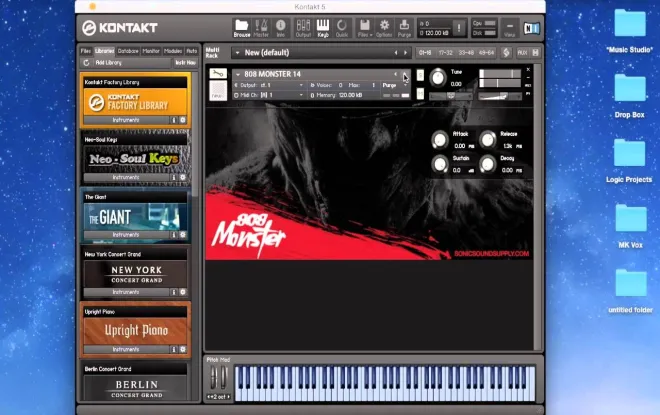660x415 pixels.
Task: Select rack page 01-16
Action: [x=425, y=53]
